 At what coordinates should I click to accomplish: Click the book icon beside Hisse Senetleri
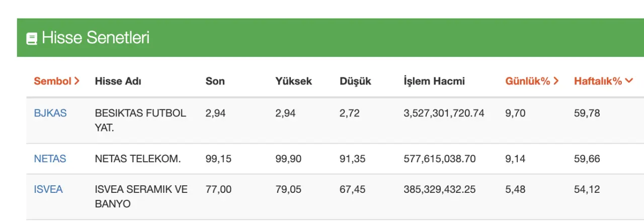32,39
